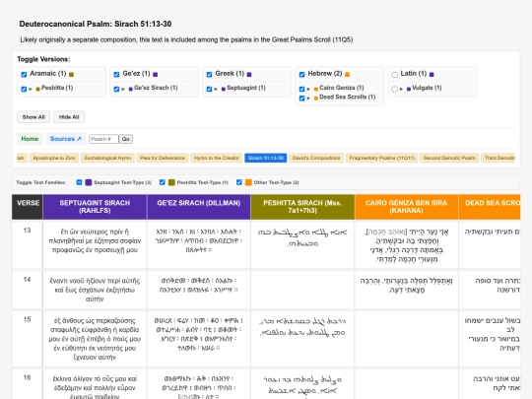Toggle the Peshitta (1) version checkbox
This screenshot has width=532, height=399.
click(x=24, y=89)
